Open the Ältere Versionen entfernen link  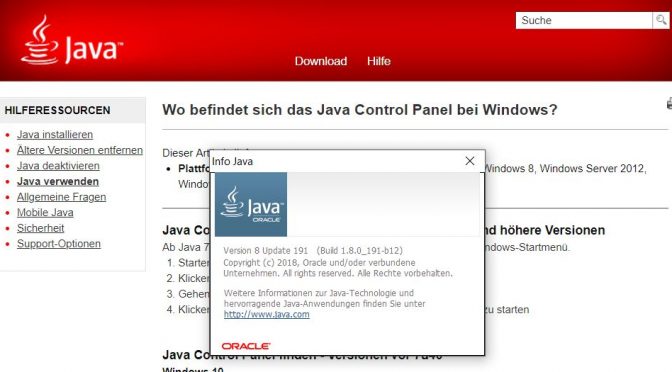pyautogui.click(x=80, y=150)
